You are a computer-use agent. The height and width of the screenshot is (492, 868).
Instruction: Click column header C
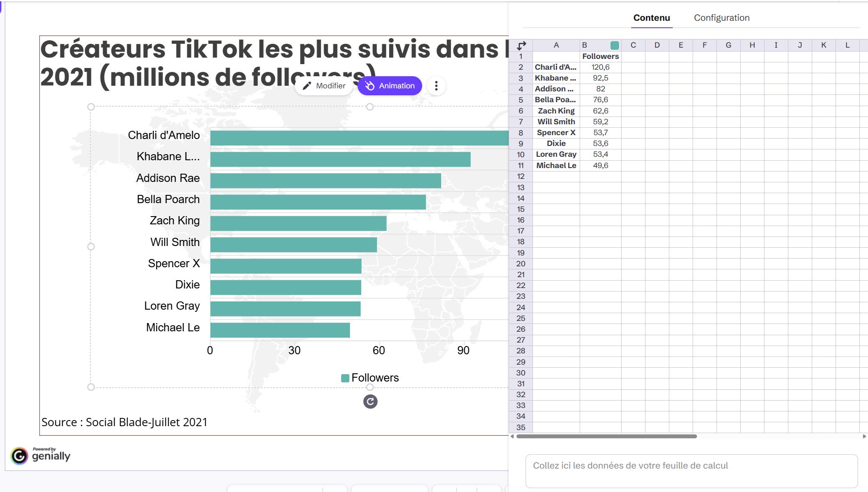tap(633, 45)
